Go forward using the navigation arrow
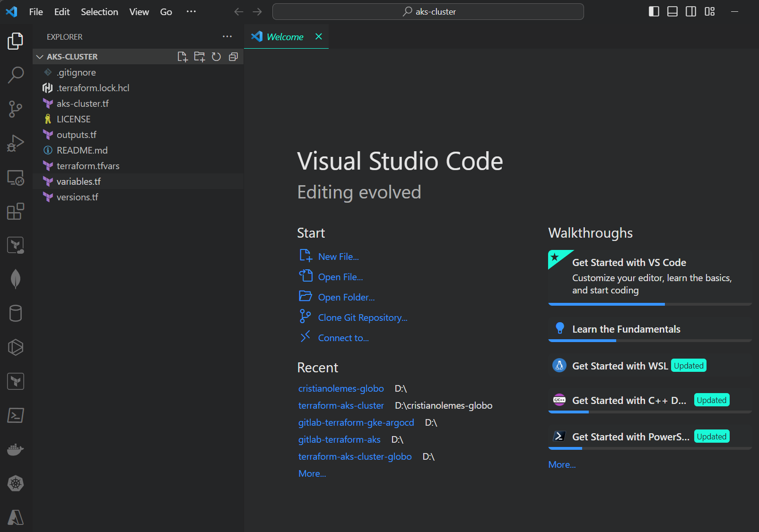This screenshot has height=532, width=759. pos(257,12)
